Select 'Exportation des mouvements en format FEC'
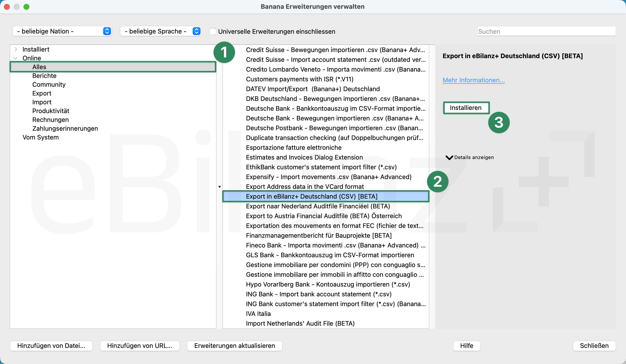 click(x=326, y=225)
